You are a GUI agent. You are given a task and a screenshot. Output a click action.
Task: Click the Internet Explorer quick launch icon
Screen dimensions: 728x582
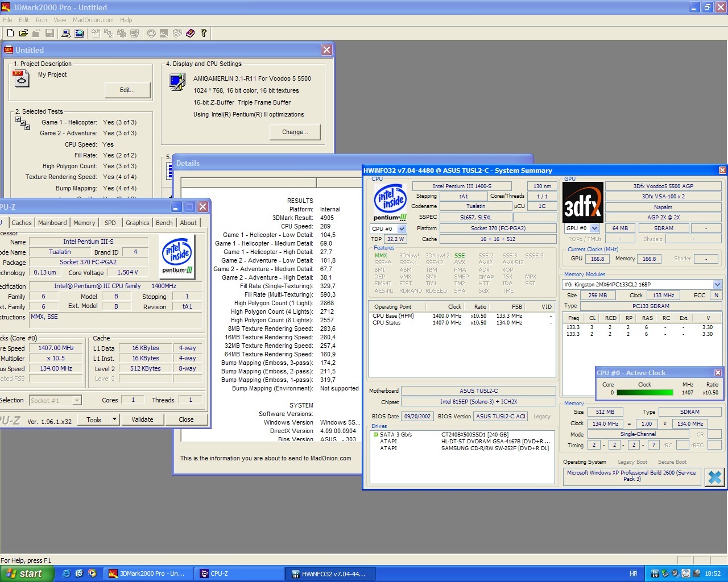66,573
